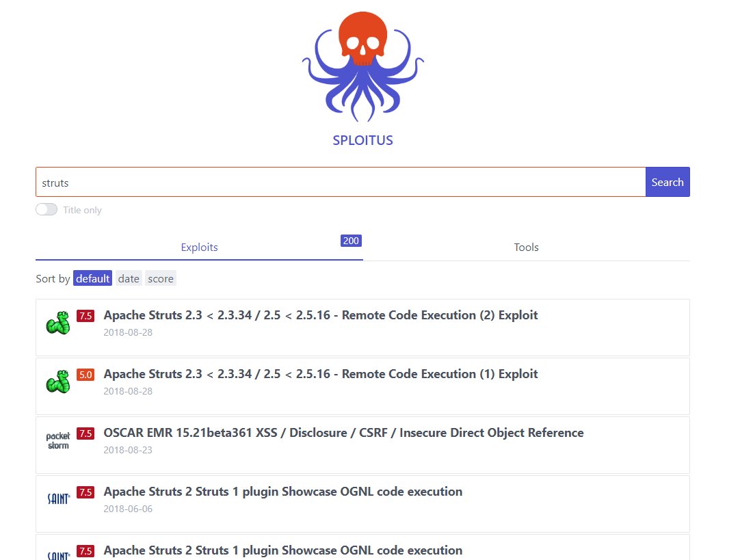740x560 pixels.
Task: Click the green worm icon for Remote Code Execution (2)
Action: 58,323
